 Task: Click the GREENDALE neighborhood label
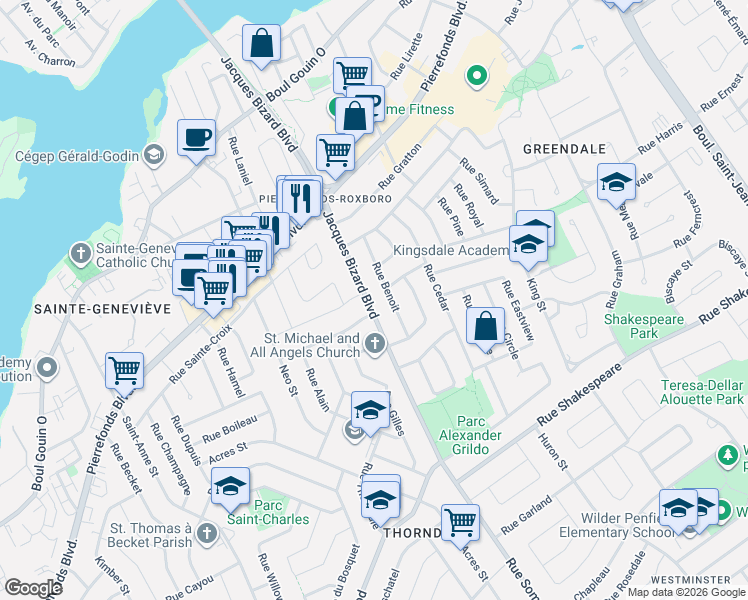point(564,149)
